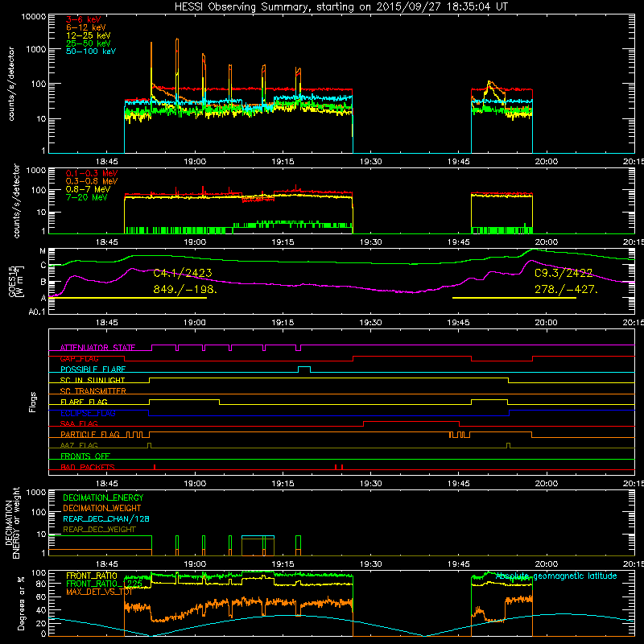The image size is (644, 644).
Task: Select the 849./-198. position annotation
Action: point(185,289)
